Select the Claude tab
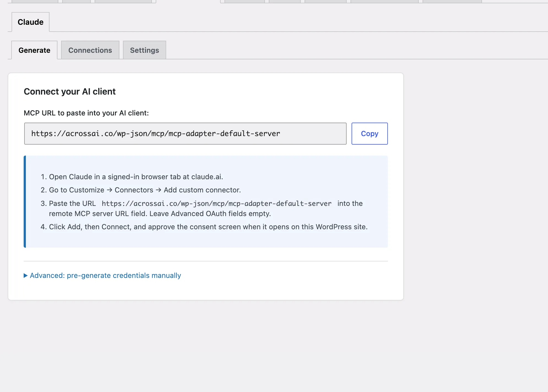548x392 pixels. pyautogui.click(x=31, y=22)
